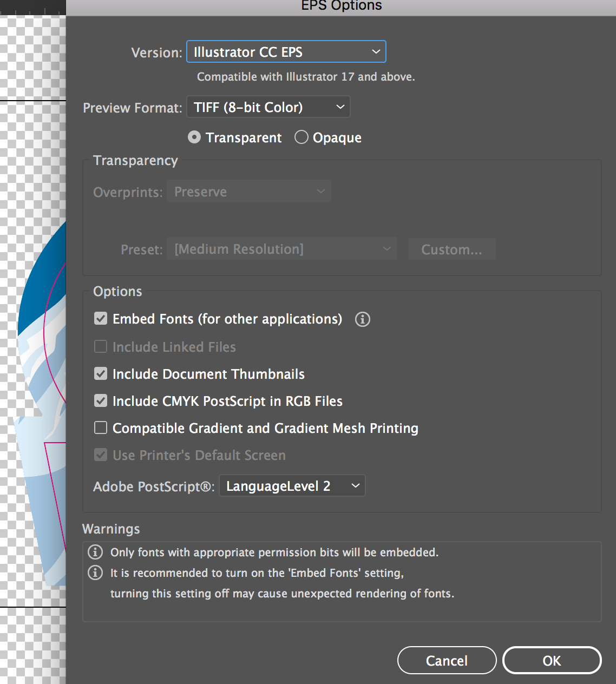Viewport: 616px width, 684px height.
Task: Click the permission bits warning info icon
Action: coord(95,552)
